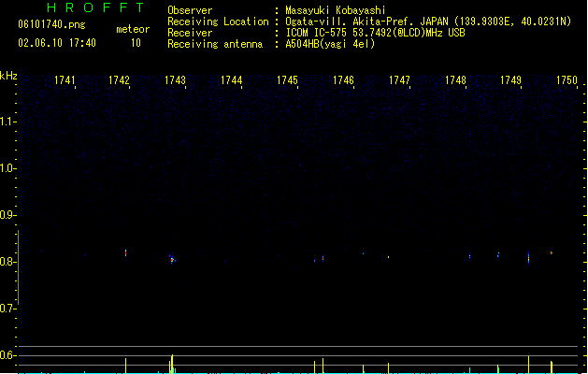The width and height of the screenshot is (588, 374).
Task: Select observer name Masayuki Kobayashi
Action: pyautogui.click(x=336, y=10)
